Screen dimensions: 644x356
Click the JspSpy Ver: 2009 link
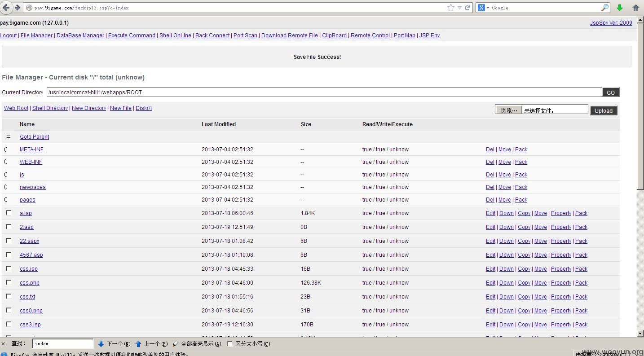tap(611, 23)
